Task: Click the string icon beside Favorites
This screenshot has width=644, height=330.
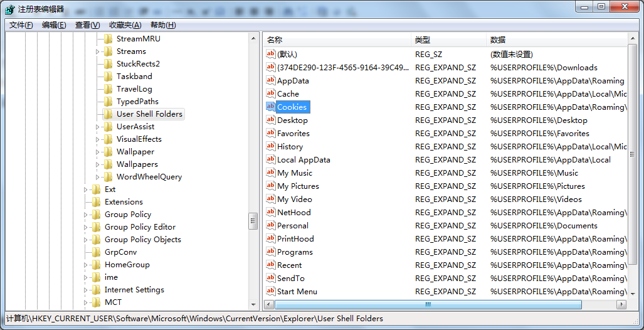Action: click(x=271, y=133)
